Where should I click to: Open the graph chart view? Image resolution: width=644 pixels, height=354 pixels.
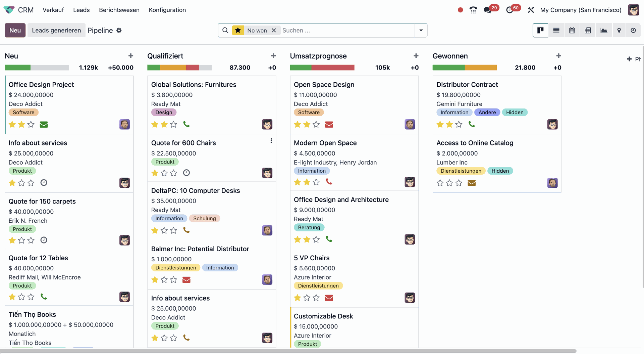[603, 30]
